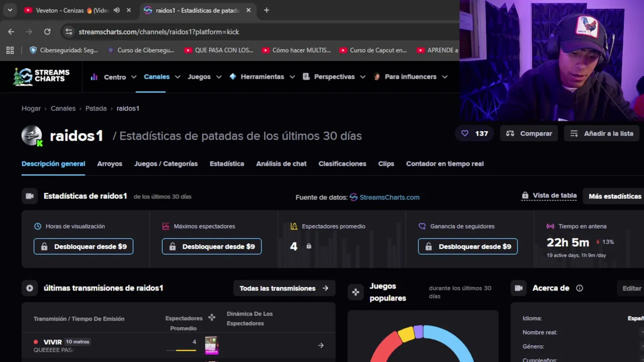Image resolution: width=644 pixels, height=362 pixels.
Task: Click the play icon beside últimas transmisiones
Action: (x=30, y=288)
